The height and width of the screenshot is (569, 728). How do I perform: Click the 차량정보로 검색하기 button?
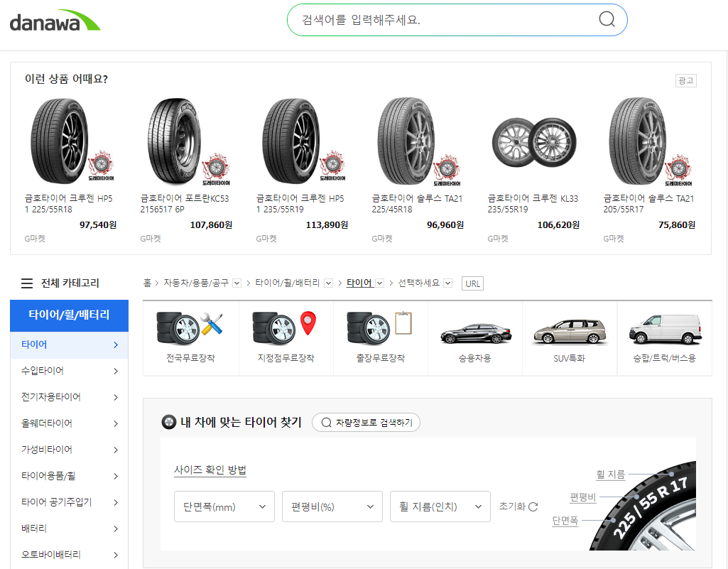[x=366, y=422]
